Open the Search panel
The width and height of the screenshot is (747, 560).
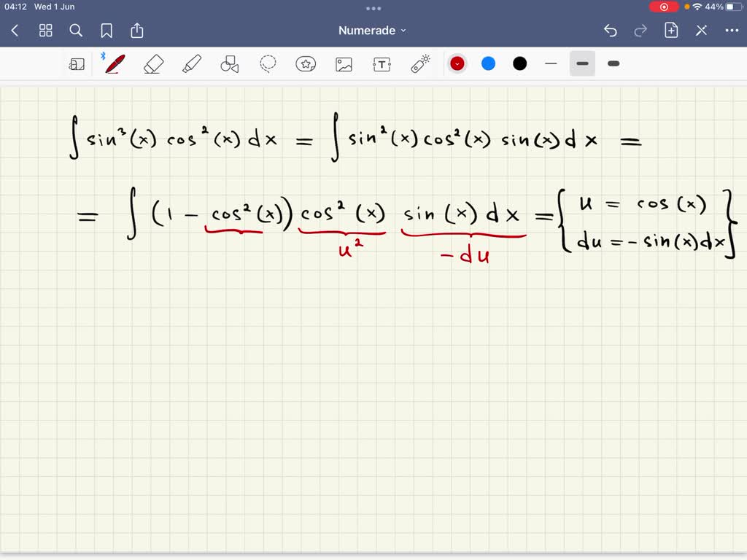[x=76, y=31]
